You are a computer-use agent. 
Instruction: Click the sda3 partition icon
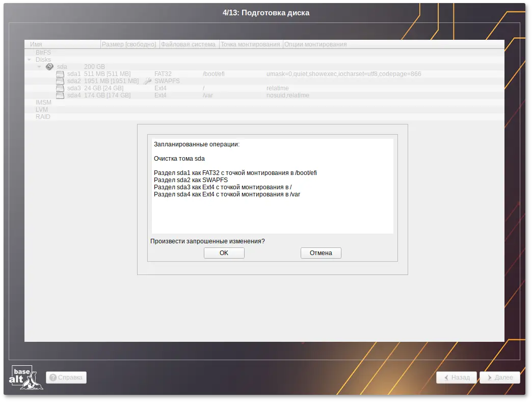(60, 88)
